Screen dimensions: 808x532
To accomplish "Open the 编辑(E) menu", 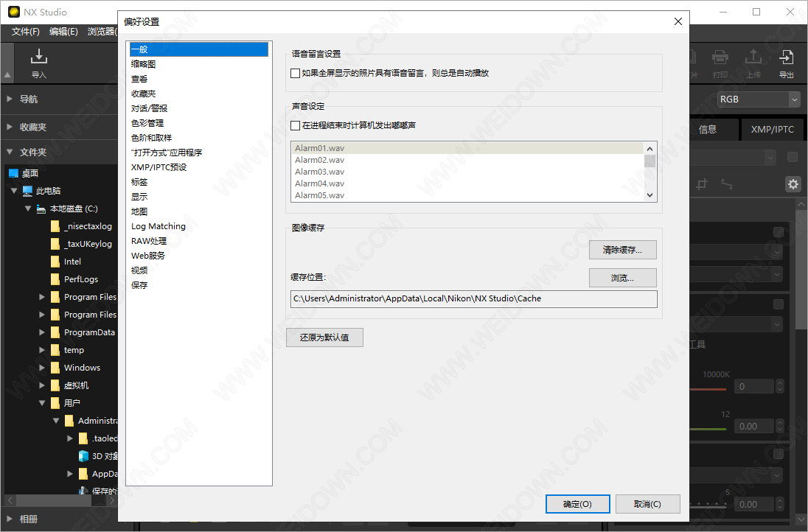I will coord(63,32).
